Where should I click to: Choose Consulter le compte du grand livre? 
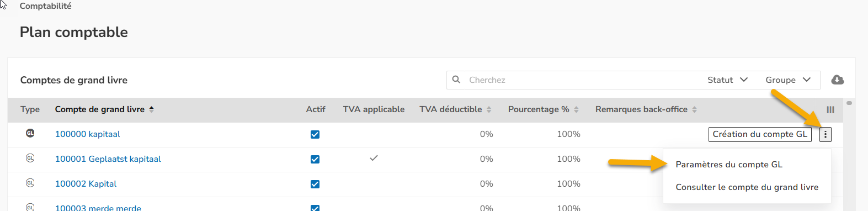[x=747, y=187]
